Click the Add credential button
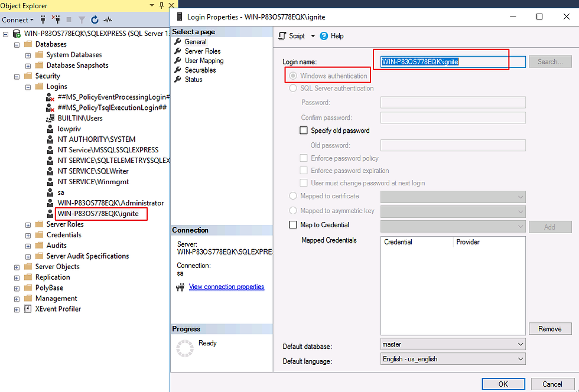The image size is (579, 392). [x=550, y=227]
